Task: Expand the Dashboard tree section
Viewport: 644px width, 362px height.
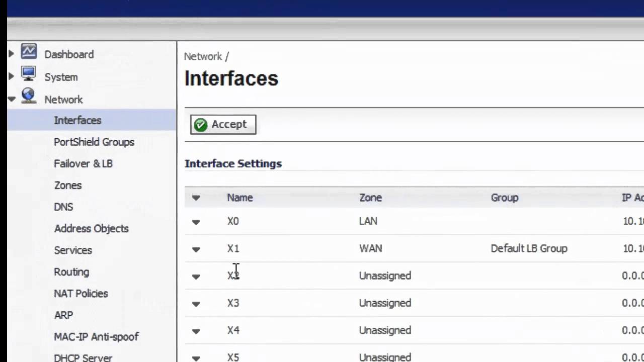Action: 11,53
